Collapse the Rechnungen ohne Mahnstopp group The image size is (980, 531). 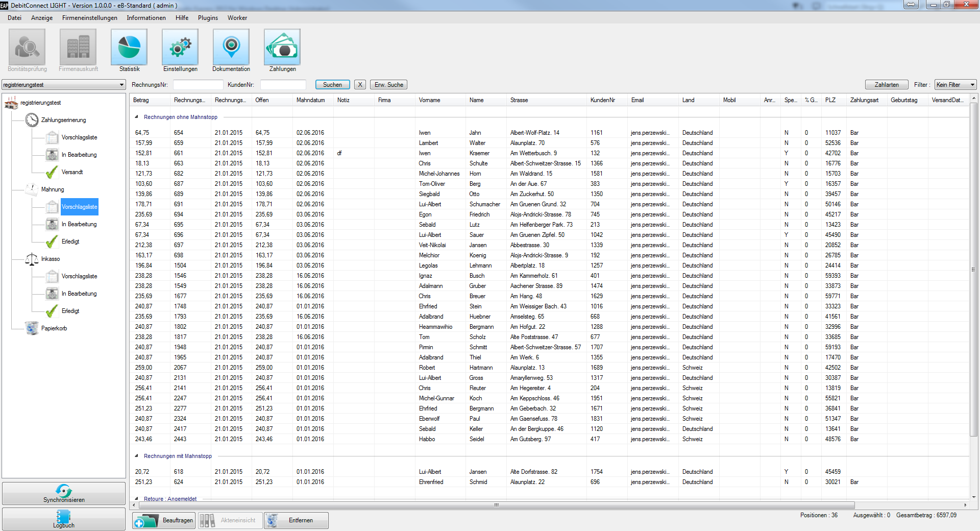[x=137, y=117]
